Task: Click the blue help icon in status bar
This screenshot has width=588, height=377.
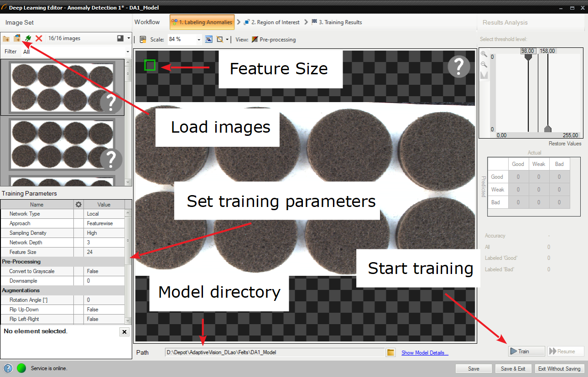Action: coord(8,368)
